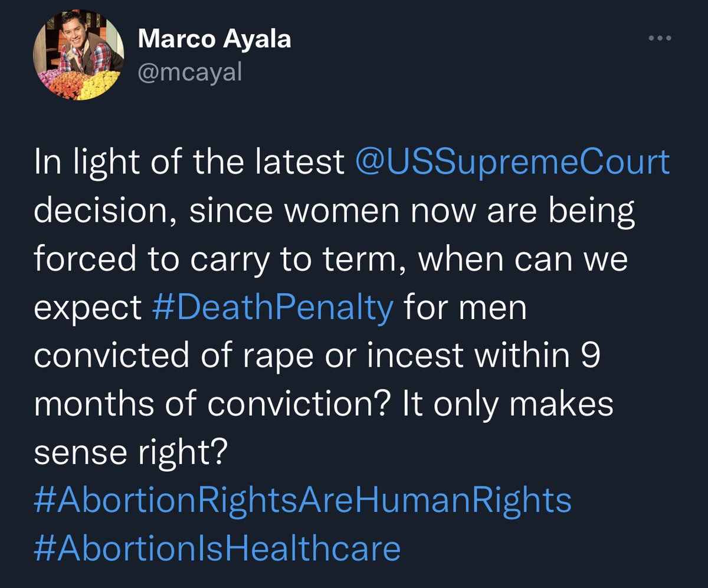Screen dimensions: 708x588
Task: Open the @USSupremeCourt mention
Action: click(513, 162)
